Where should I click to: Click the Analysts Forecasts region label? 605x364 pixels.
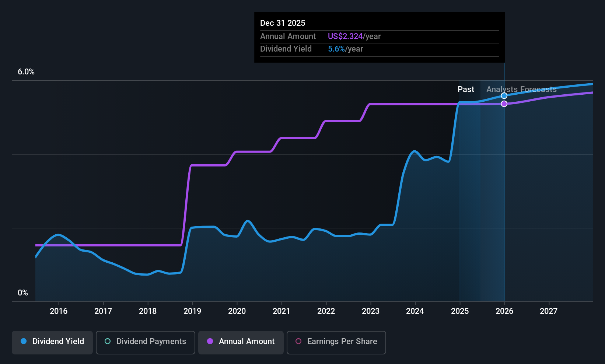(x=521, y=90)
